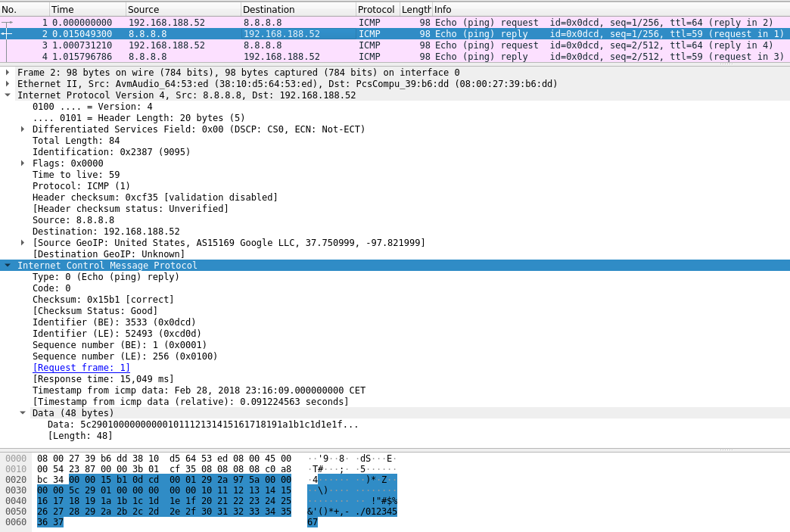Expand the Differentiated Services Field arrow
This screenshot has width=790, height=532.
pos(23,129)
